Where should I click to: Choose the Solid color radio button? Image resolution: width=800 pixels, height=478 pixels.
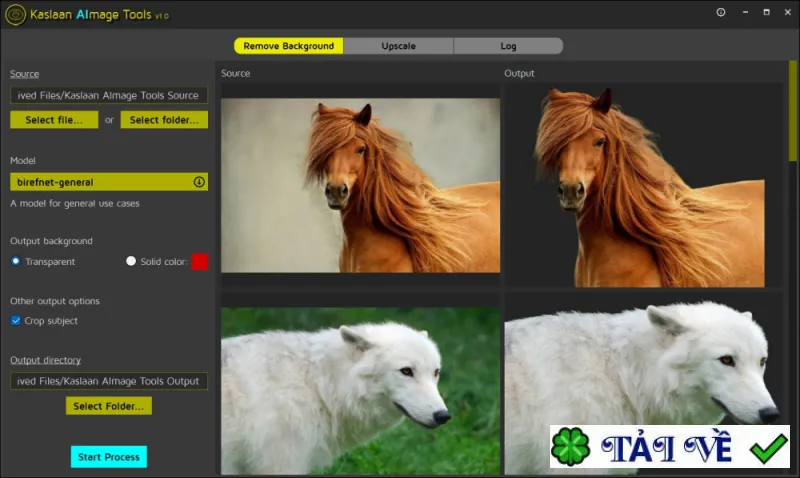tap(131, 261)
